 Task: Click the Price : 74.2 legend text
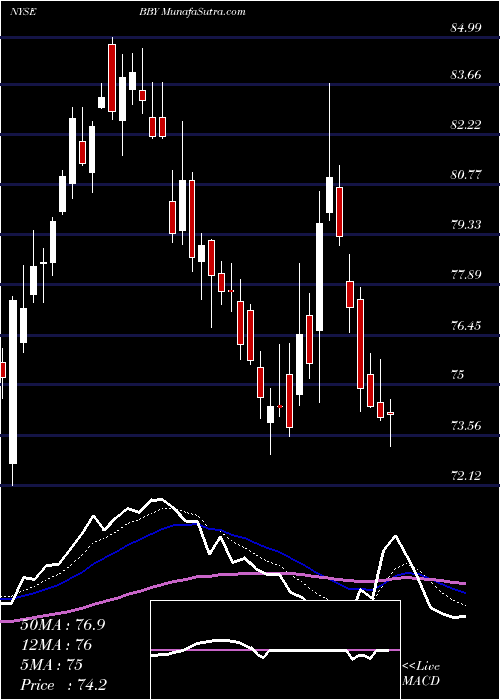(x=63, y=685)
